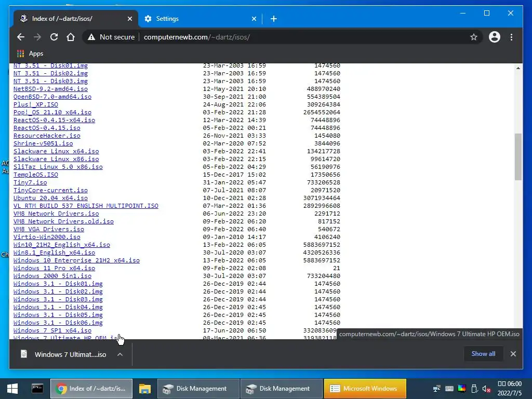Click the Not secure warning icon
Image resolution: width=532 pixels, height=399 pixels.
point(91,37)
